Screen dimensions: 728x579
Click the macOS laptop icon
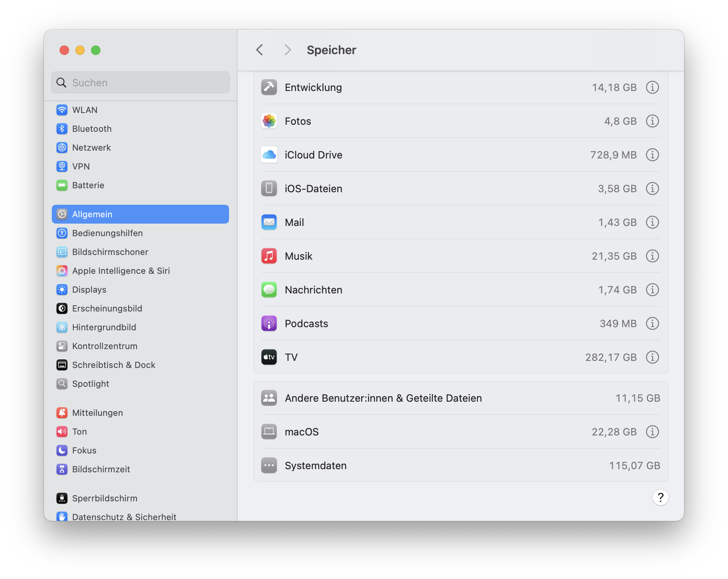pyautogui.click(x=269, y=432)
